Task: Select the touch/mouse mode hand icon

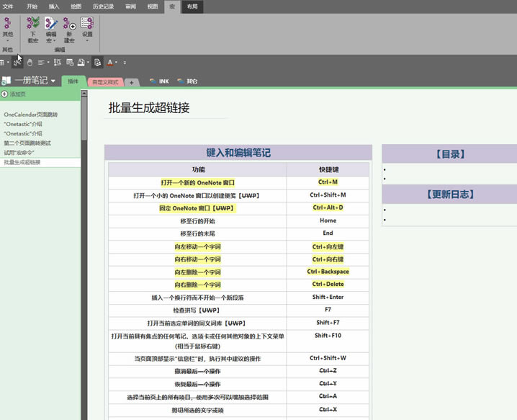Action: tap(30, 63)
